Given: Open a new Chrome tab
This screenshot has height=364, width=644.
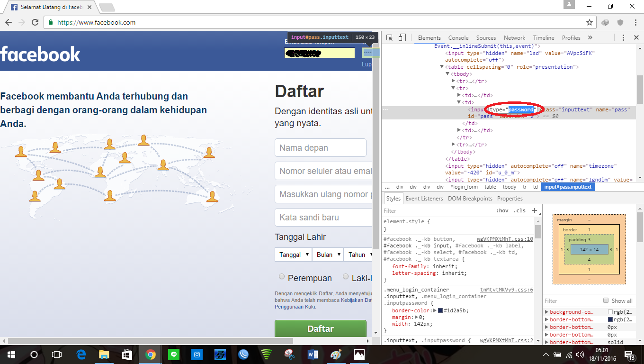Looking at the screenshot, I should pyautogui.click(x=107, y=8).
